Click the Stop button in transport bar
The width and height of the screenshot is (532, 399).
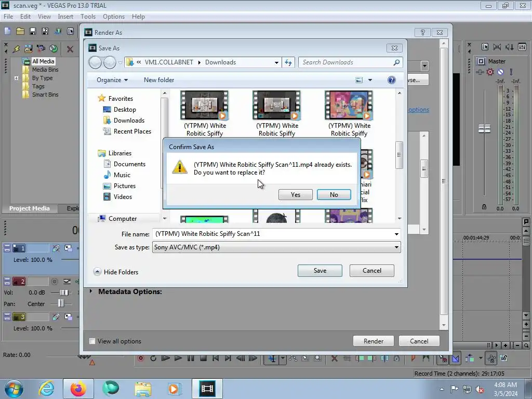pos(203,358)
